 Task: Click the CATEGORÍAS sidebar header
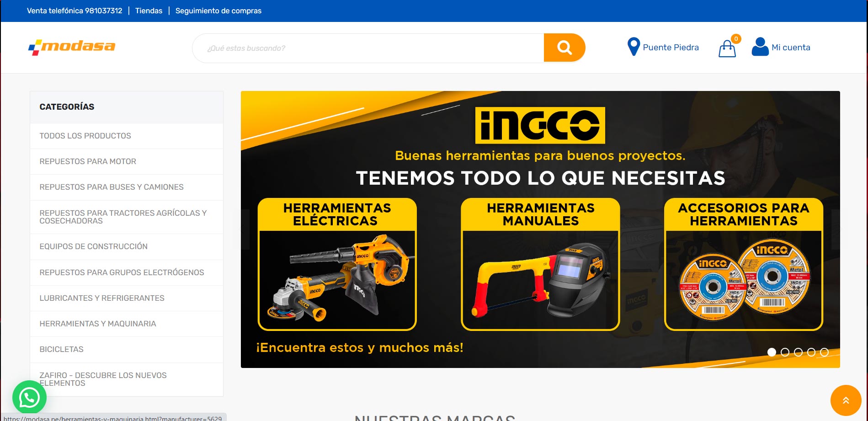127,107
